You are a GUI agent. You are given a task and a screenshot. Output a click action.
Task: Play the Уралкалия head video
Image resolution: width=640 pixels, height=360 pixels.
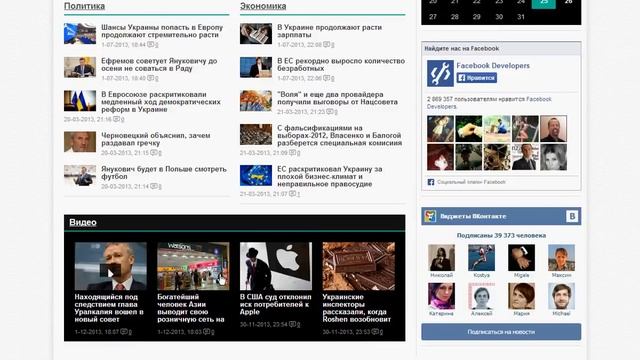pyautogui.click(x=111, y=266)
